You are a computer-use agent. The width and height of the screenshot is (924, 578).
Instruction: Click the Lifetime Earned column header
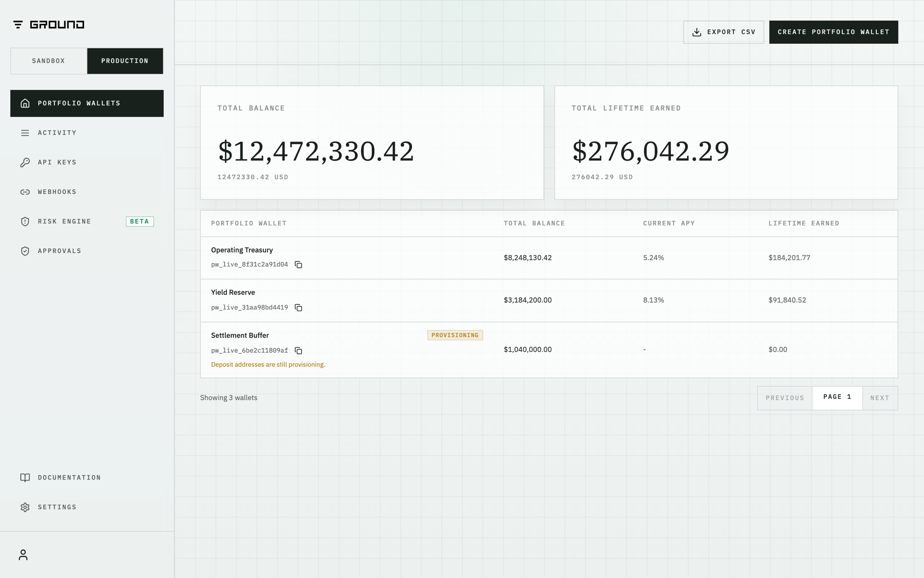tap(804, 223)
